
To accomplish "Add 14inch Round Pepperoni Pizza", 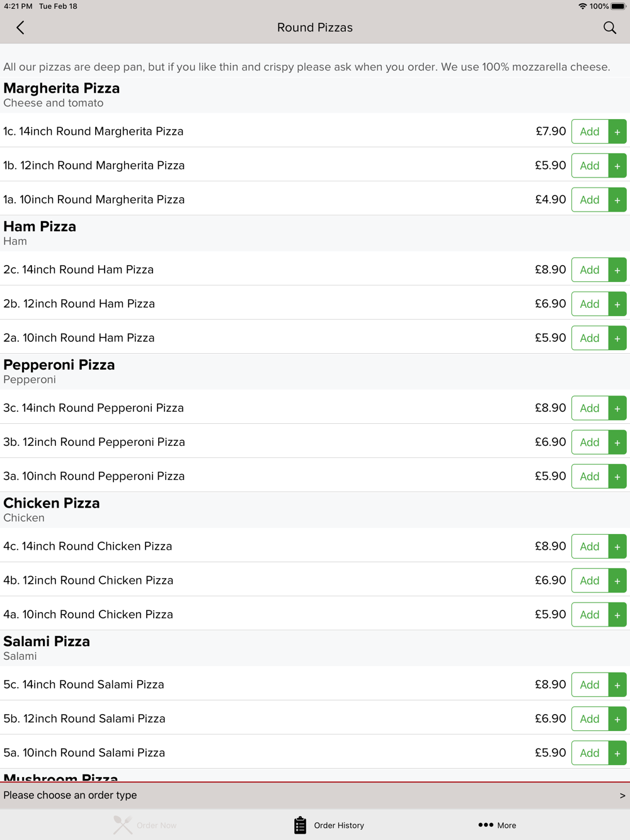I will [590, 408].
